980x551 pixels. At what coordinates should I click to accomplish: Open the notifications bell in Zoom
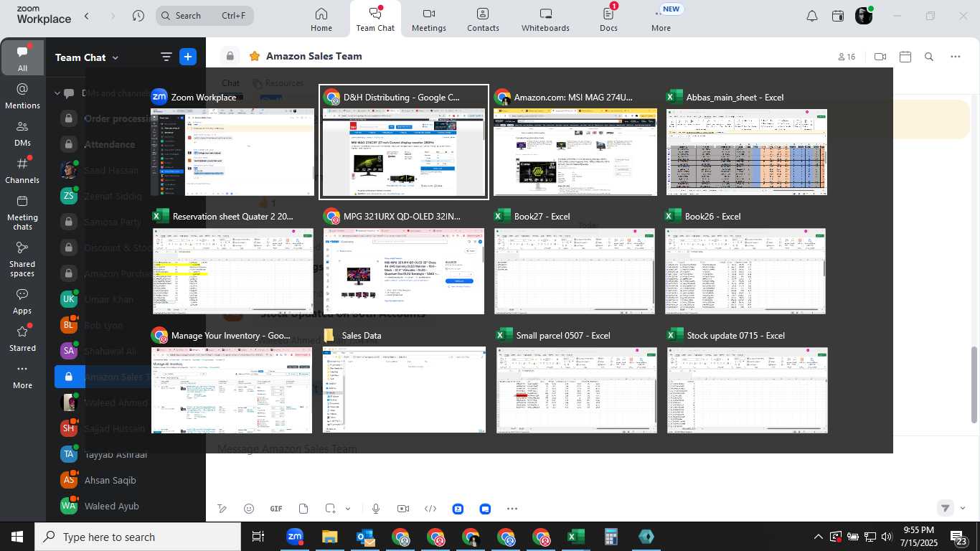(x=812, y=16)
